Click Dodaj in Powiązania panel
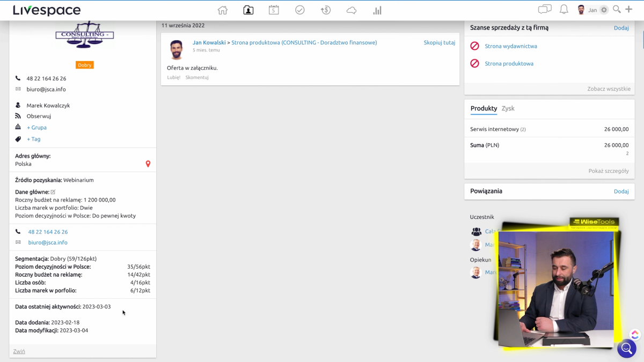The height and width of the screenshot is (362, 644). 621,191
